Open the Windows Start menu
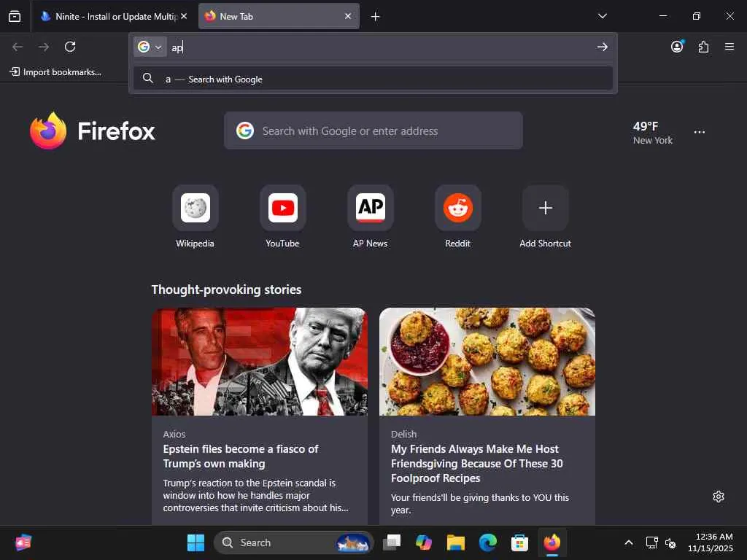 [x=196, y=542]
